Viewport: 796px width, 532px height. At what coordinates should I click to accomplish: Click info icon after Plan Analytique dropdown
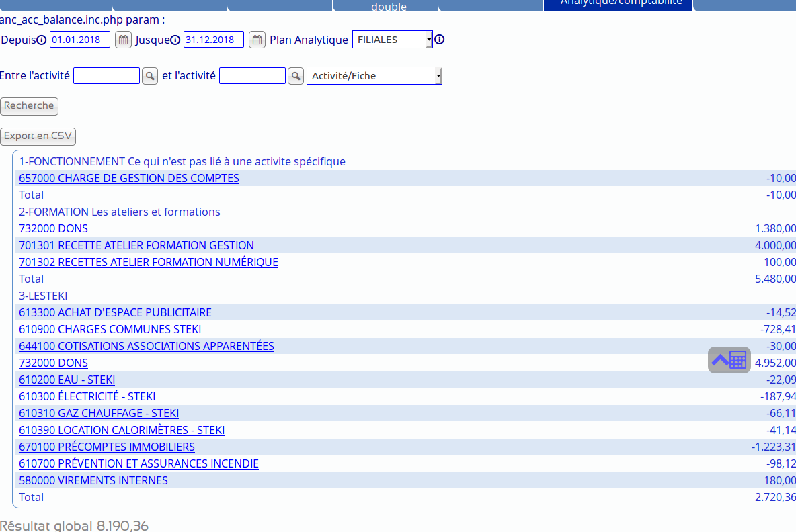pos(440,40)
